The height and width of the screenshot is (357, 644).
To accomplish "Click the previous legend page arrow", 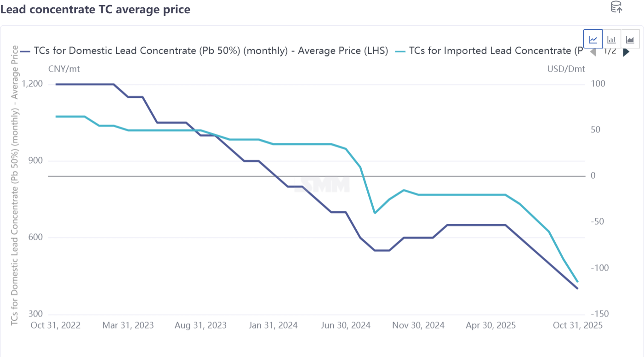I will tap(593, 52).
